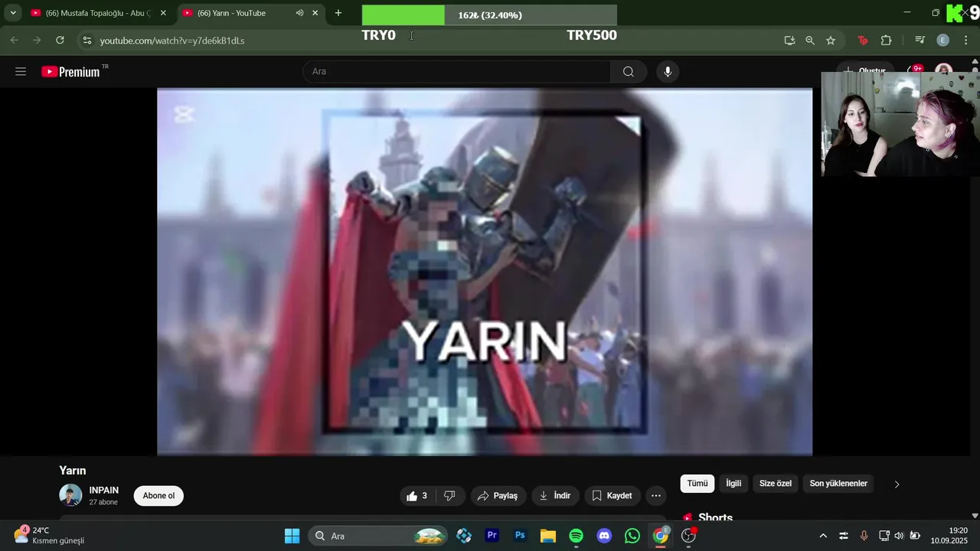Click the Kaydet save button
This screenshot has width=980, height=551.
point(612,496)
